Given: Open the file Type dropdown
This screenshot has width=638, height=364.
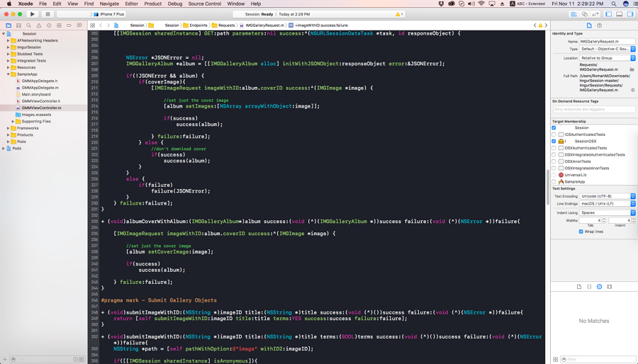Looking at the screenshot, I should pyautogui.click(x=607, y=49).
